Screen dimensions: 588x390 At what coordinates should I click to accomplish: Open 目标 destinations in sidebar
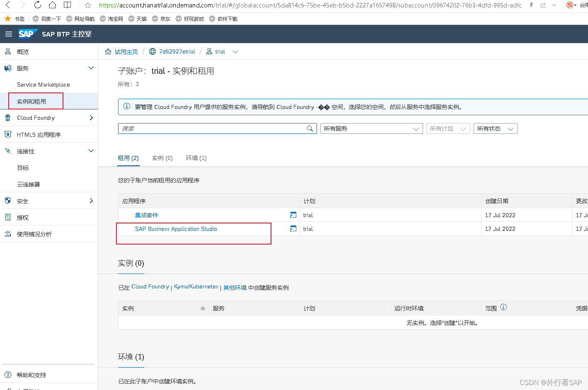coord(23,168)
